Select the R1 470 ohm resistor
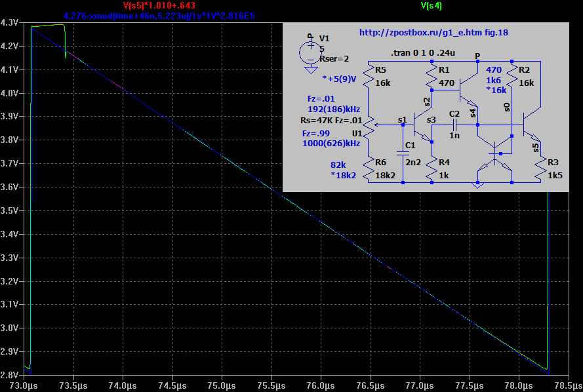The width and height of the screenshot is (583, 392). click(x=432, y=79)
